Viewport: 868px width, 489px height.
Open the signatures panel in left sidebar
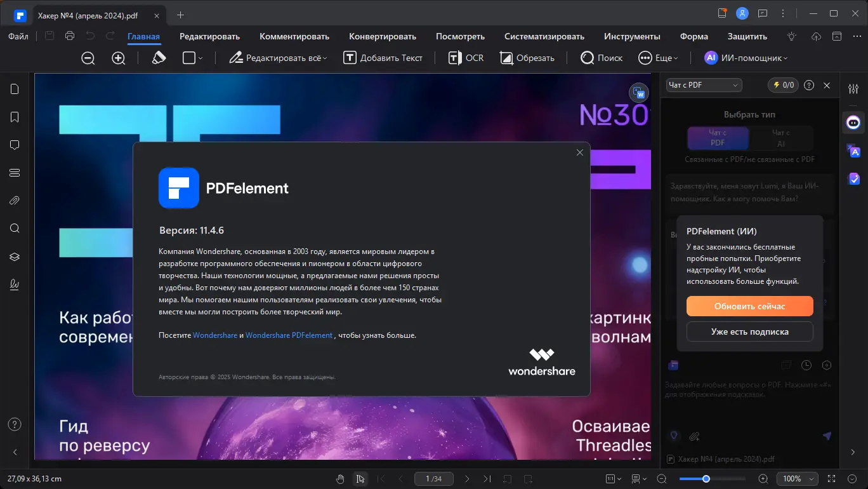pyautogui.click(x=15, y=285)
